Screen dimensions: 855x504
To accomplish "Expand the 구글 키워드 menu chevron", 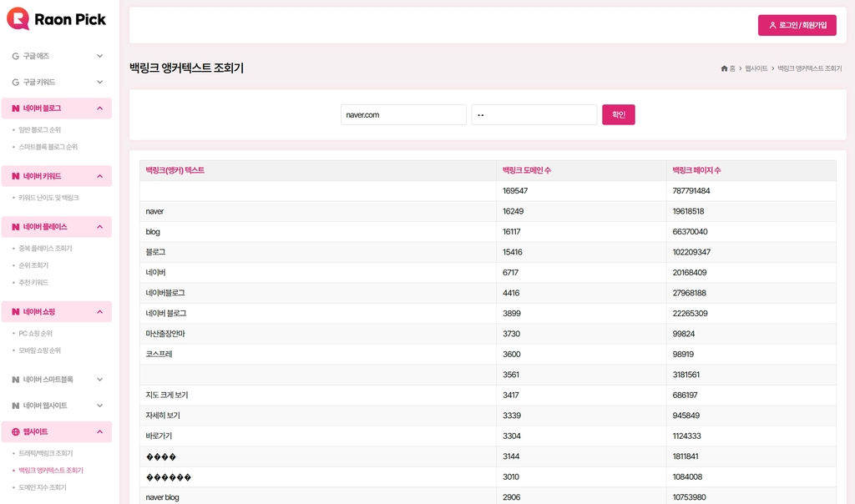I will [x=100, y=83].
